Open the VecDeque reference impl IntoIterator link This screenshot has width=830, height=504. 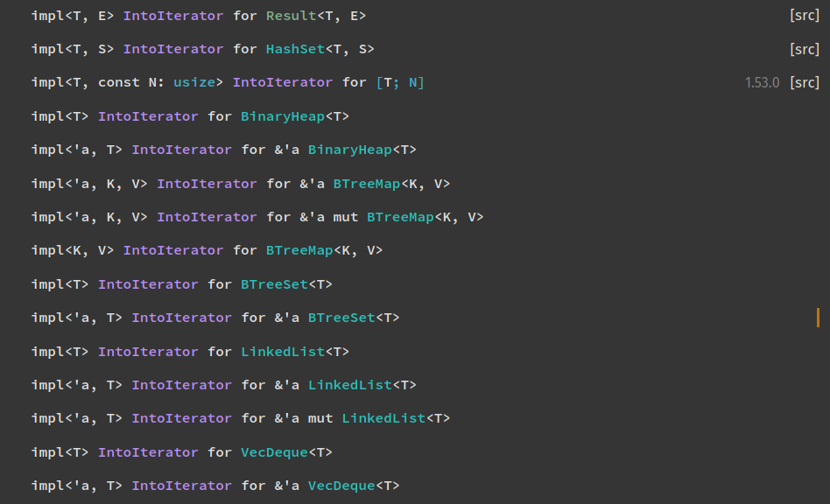[181, 485]
